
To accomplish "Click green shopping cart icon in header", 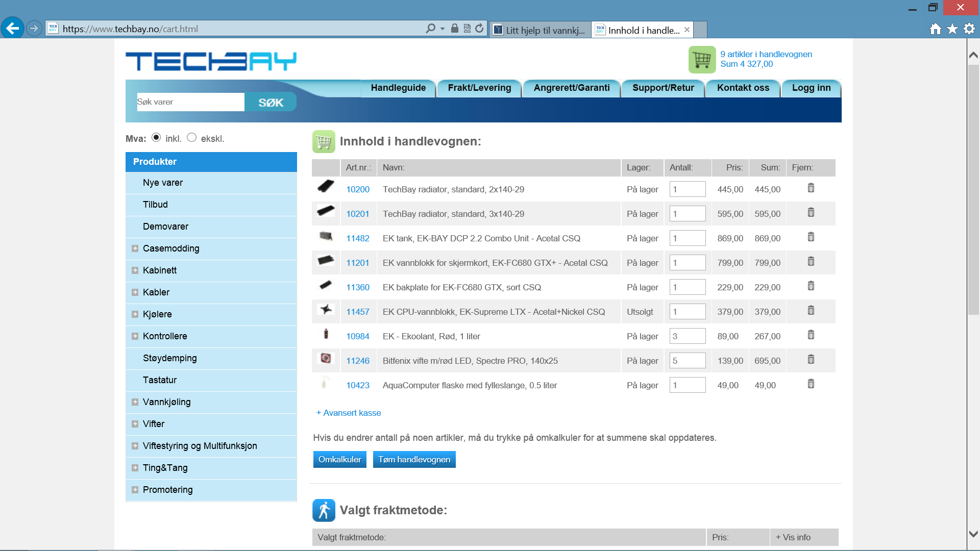I will (702, 60).
